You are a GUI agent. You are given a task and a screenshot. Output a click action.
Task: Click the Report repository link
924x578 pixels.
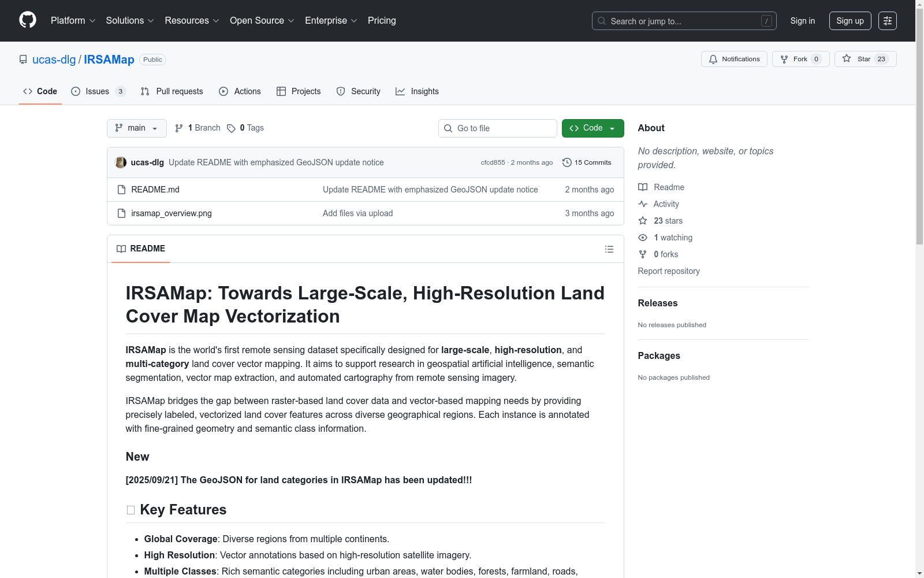669,271
